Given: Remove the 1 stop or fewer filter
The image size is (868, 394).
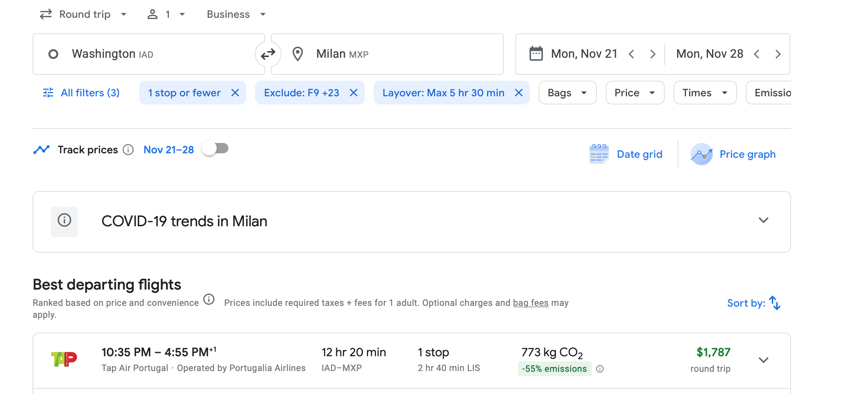Looking at the screenshot, I should (235, 93).
